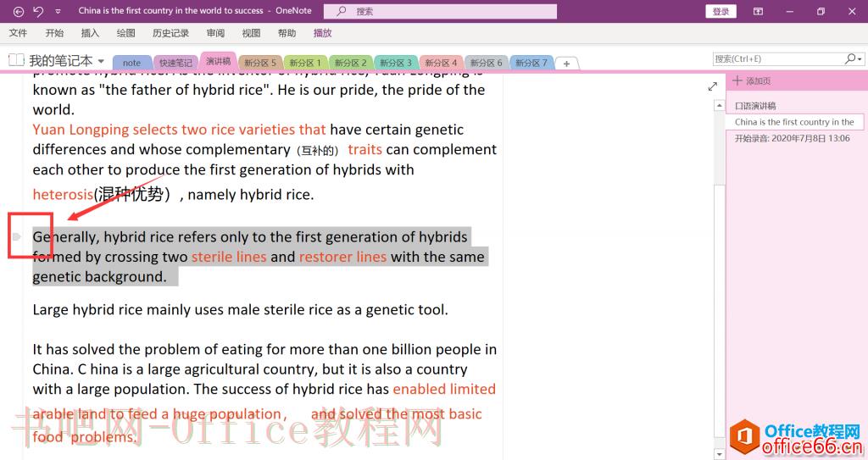The width and height of the screenshot is (868, 460).
Task: Click the 登录 sign-in button
Action: 721,11
